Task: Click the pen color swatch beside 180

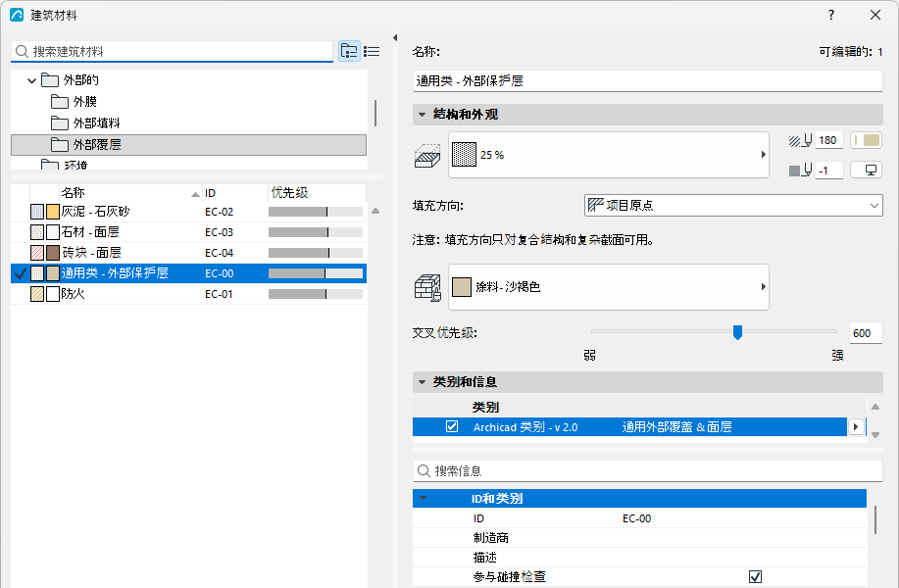Action: click(866, 140)
